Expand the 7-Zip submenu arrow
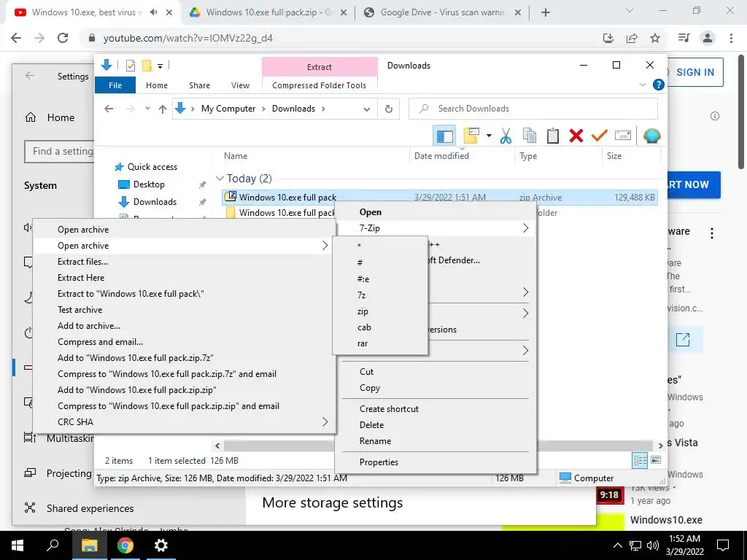The image size is (747, 560). pos(525,228)
